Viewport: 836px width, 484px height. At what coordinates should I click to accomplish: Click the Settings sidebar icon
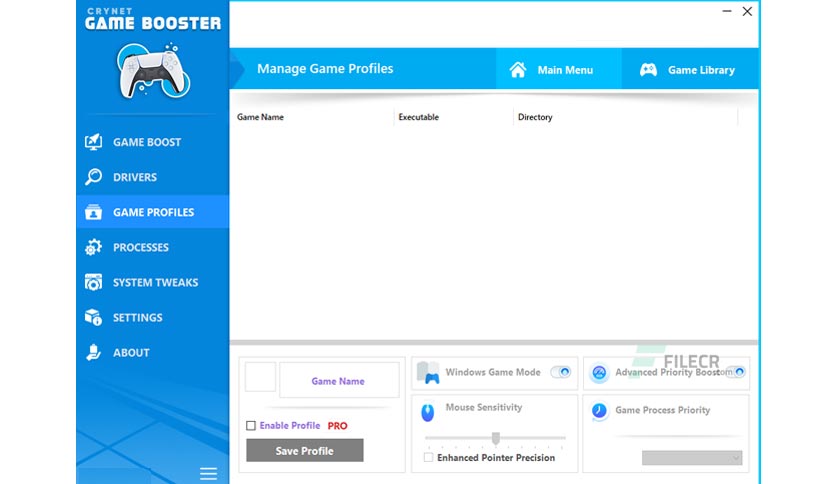pyautogui.click(x=93, y=317)
